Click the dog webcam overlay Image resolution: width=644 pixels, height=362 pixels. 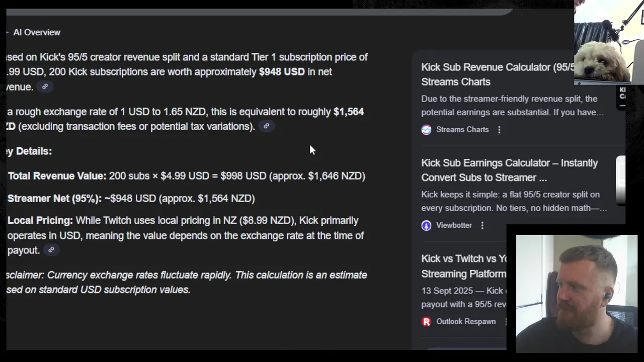(x=609, y=43)
